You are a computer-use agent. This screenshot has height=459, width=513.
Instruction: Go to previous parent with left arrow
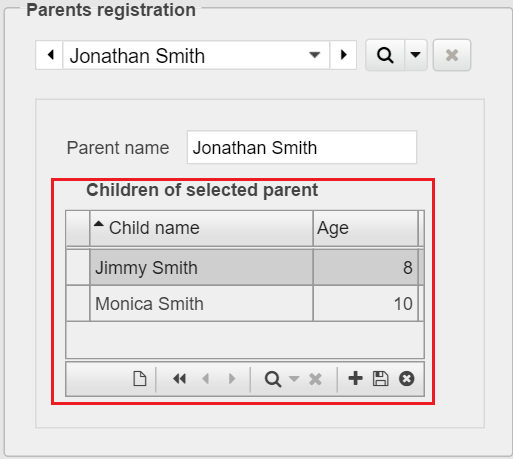[50, 55]
